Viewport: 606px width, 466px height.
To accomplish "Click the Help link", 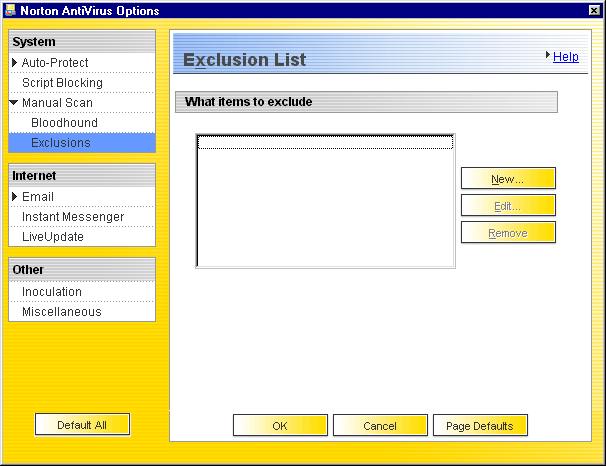I will pos(565,57).
